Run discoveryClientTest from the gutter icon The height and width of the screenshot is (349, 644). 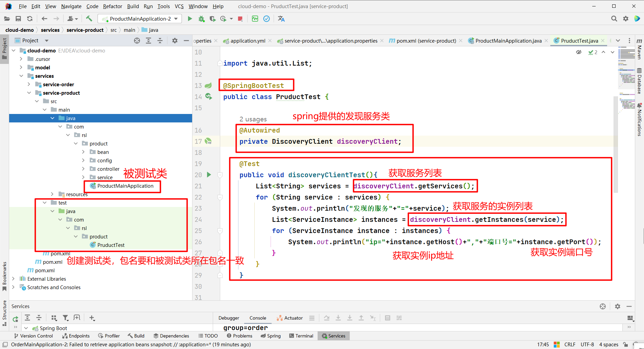coord(209,175)
